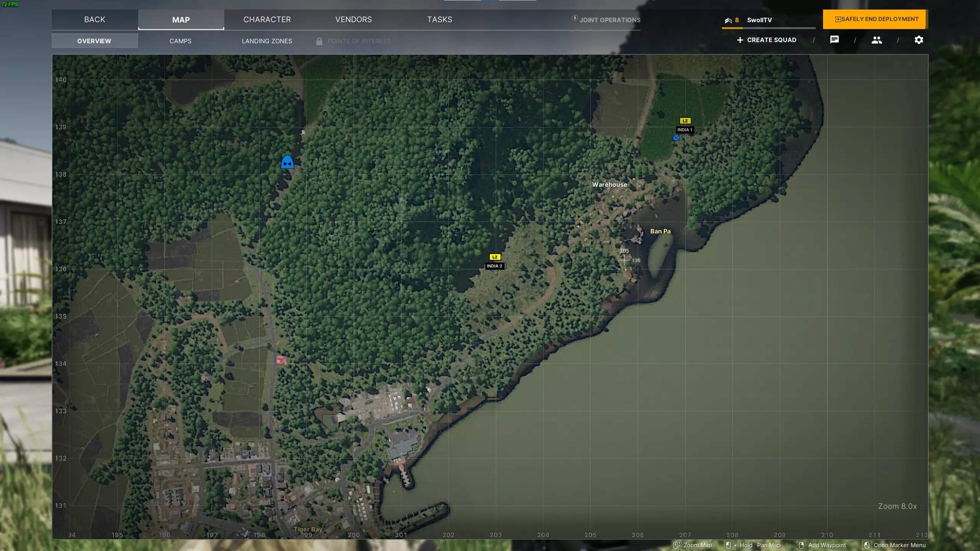
Task: Click the Ban Pa location label
Action: 660,231
